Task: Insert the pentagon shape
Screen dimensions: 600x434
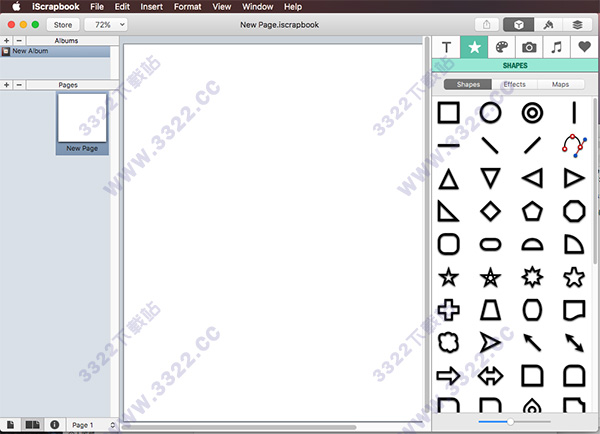Action: (x=532, y=211)
